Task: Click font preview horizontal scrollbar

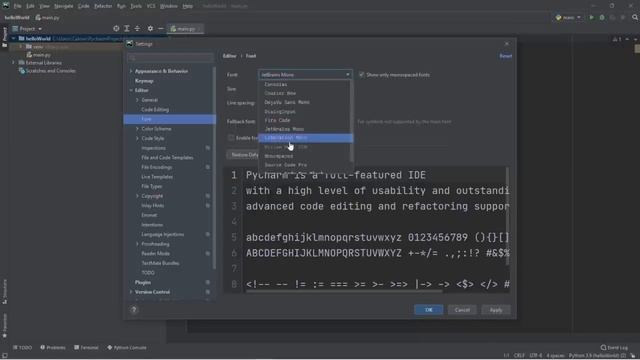Action: pos(344,291)
